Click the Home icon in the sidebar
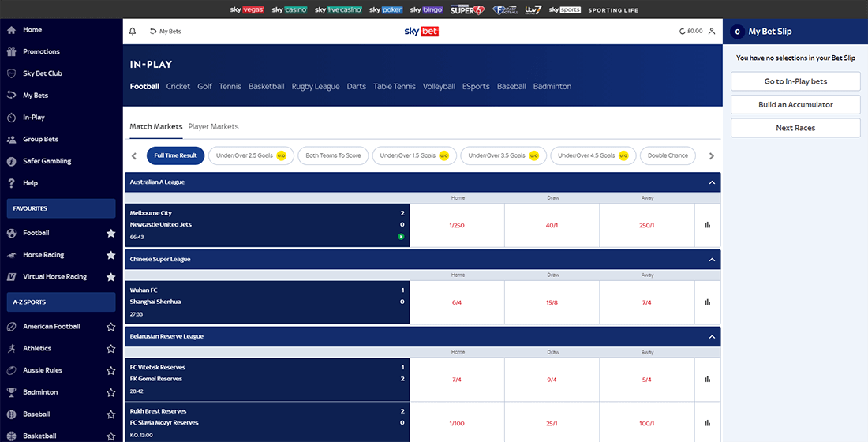868x442 pixels. coord(11,30)
